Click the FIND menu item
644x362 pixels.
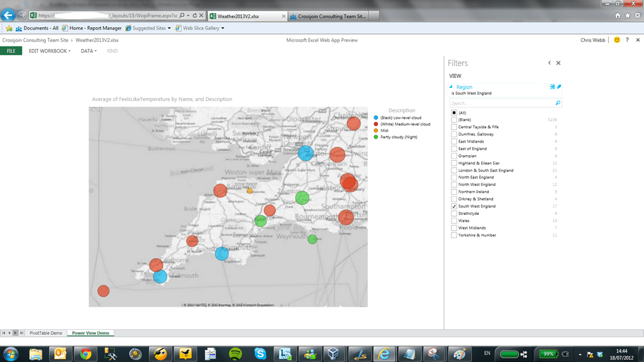click(x=112, y=51)
